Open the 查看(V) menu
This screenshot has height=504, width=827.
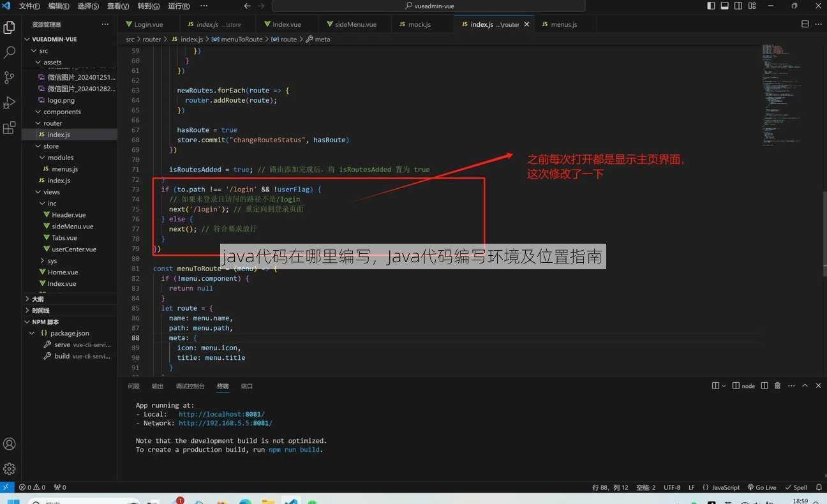118,6
